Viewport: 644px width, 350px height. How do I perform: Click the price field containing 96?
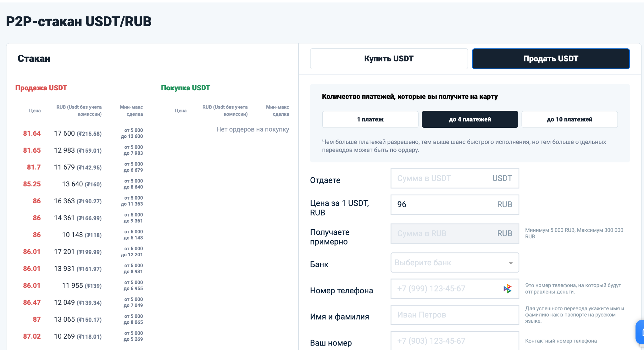tap(455, 205)
